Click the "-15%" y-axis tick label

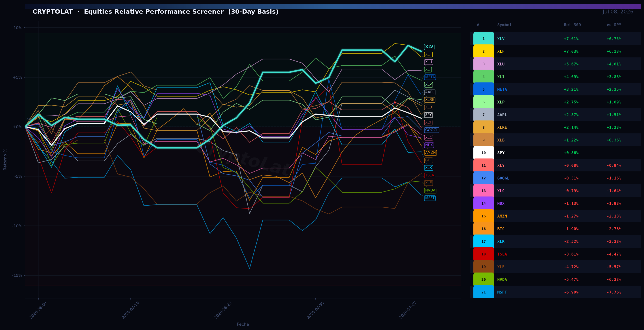pos(17,275)
